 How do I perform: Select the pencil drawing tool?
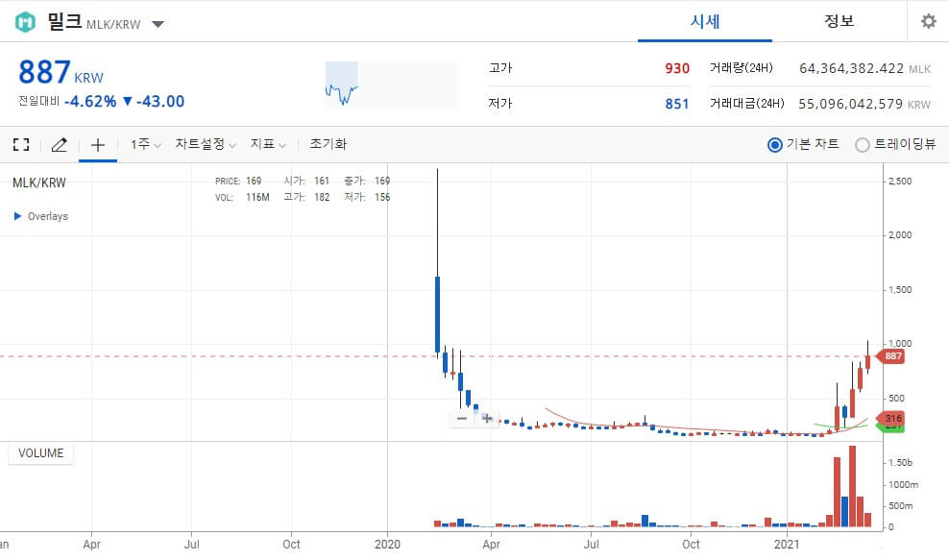click(x=59, y=144)
